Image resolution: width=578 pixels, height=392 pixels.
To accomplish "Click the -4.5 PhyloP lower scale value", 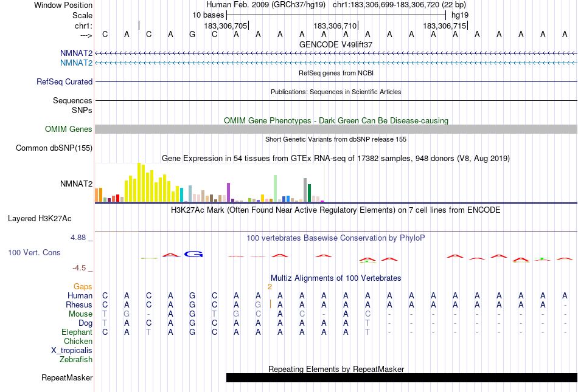I will [79, 268].
